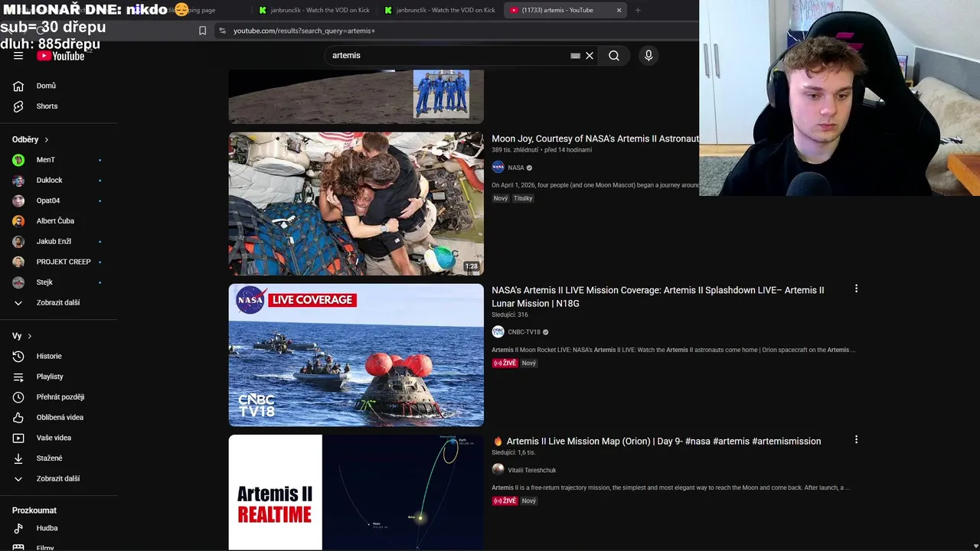Switch to the first janbrunclik Kick VOD tab
Screen dimensions: 980x551
[315, 10]
